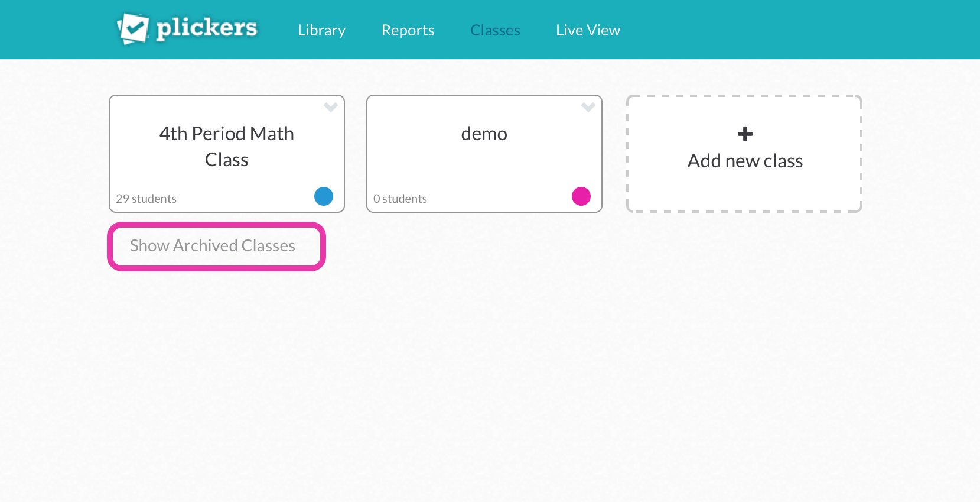Click the pink dot on demo class
980x502 pixels.
point(581,196)
